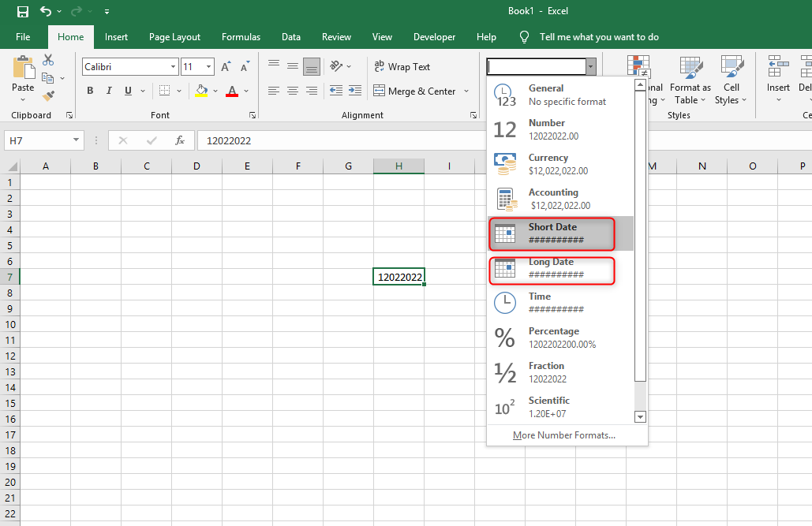
Task: Click the Borders icon
Action: [x=164, y=91]
